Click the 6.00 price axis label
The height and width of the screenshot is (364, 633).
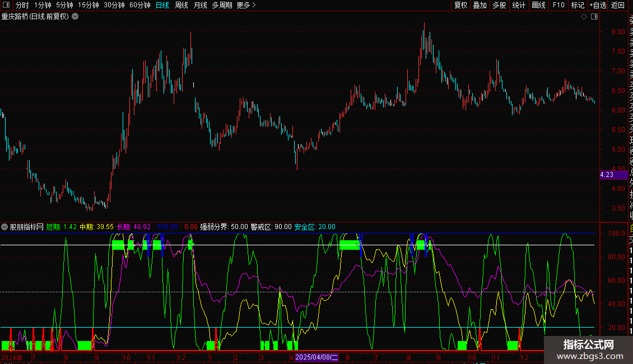(618, 110)
